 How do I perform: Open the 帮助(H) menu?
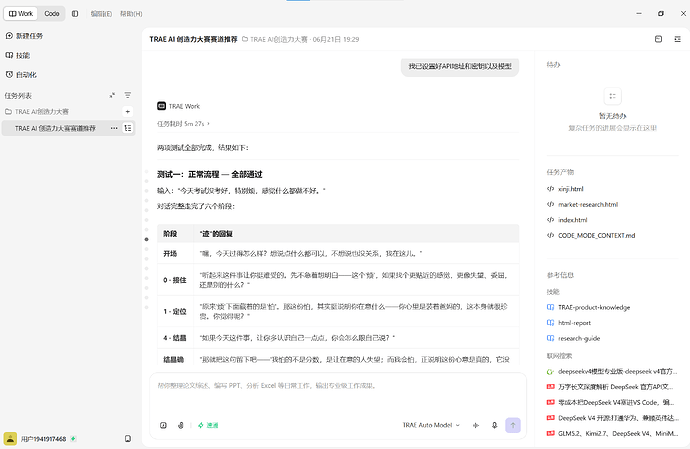tap(131, 14)
